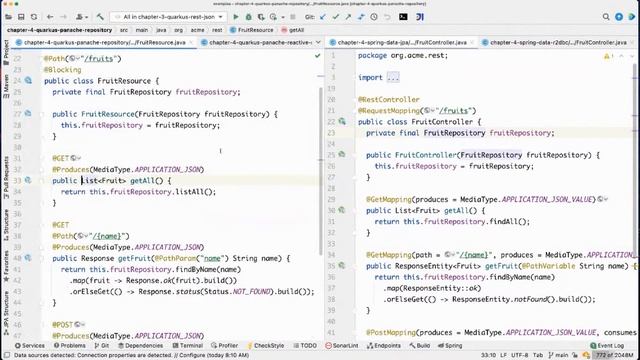This screenshot has width=640, height=360.
Task: Click the UTF-8 encoding in the status bar
Action: 520,355
